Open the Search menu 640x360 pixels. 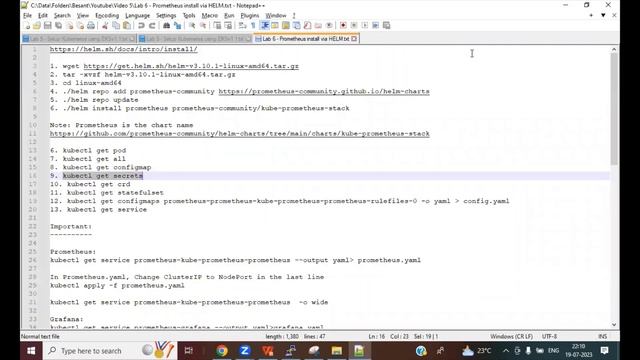point(62,16)
